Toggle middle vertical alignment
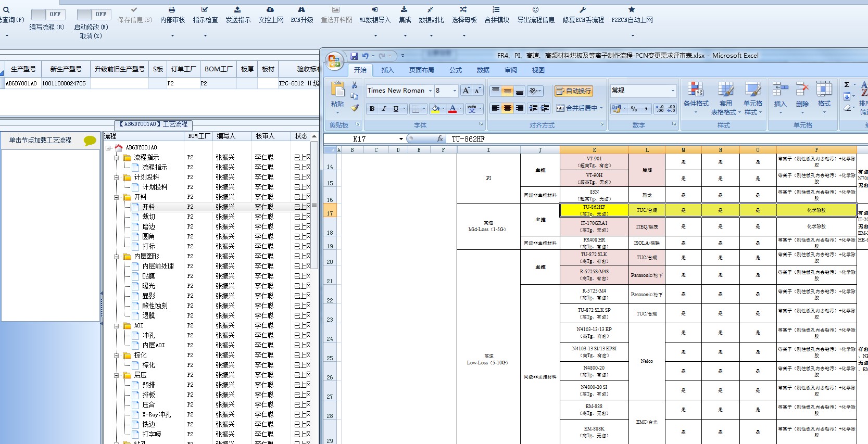868x444 pixels. coord(507,91)
